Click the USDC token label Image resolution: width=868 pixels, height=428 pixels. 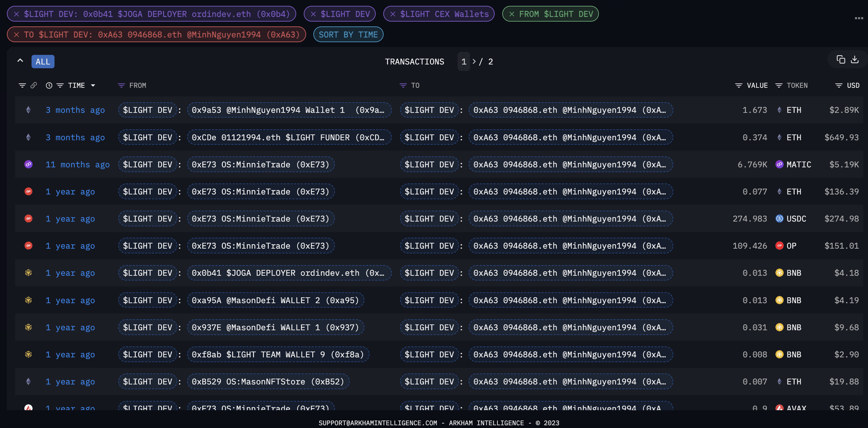click(x=796, y=219)
